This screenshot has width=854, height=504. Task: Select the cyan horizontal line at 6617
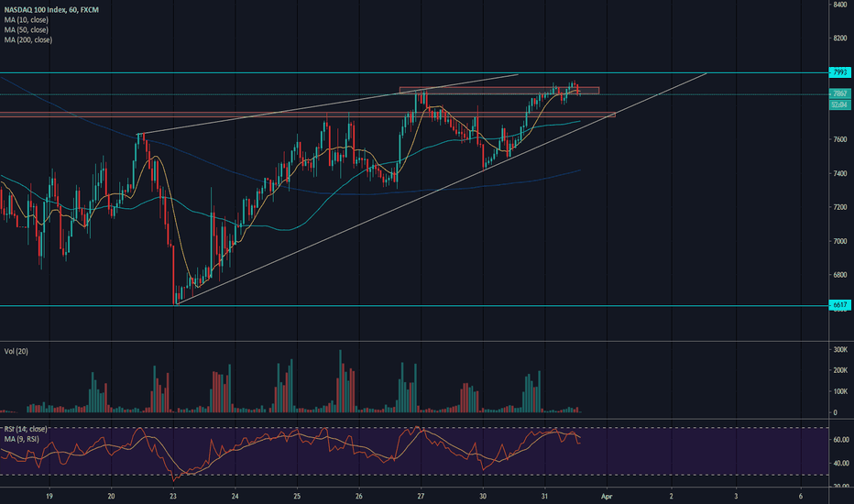click(414, 306)
